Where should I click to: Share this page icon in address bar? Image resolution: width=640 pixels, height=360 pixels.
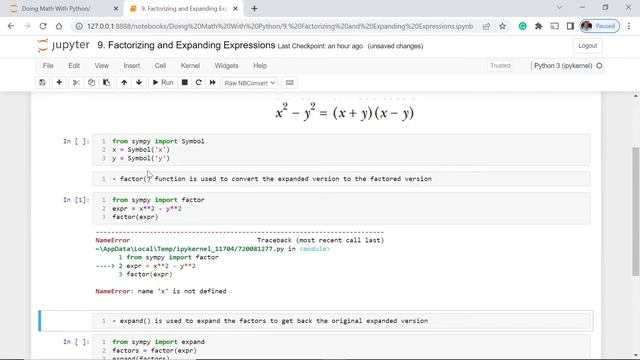click(486, 26)
